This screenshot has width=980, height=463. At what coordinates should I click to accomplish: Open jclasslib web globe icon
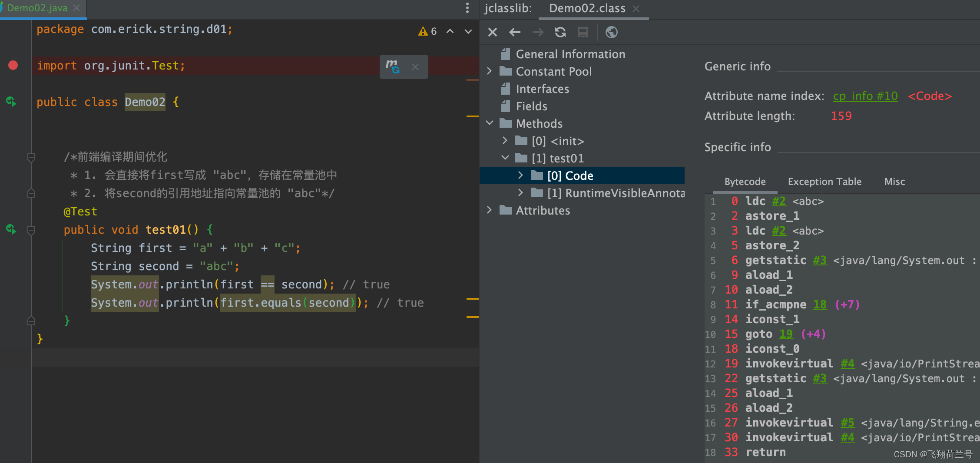[611, 32]
